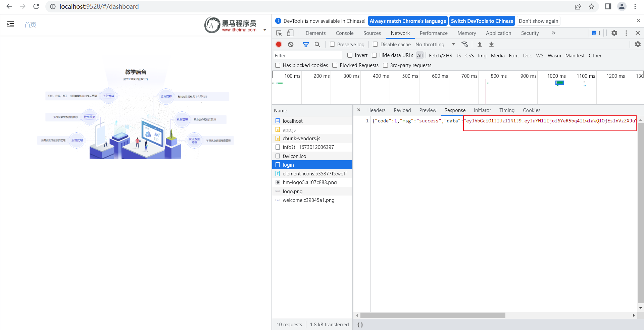This screenshot has width=644, height=330.
Task: Click the inspect element cursor icon
Action: point(279,33)
